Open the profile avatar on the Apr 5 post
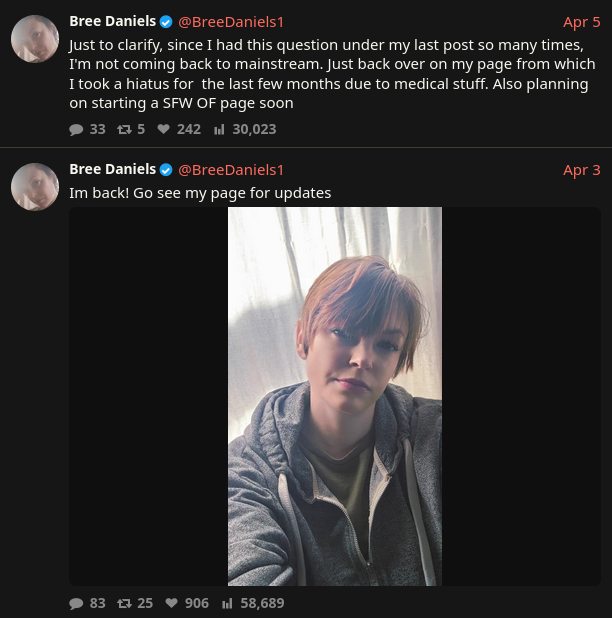Image resolution: width=612 pixels, height=618 pixels. pyautogui.click(x=35, y=39)
